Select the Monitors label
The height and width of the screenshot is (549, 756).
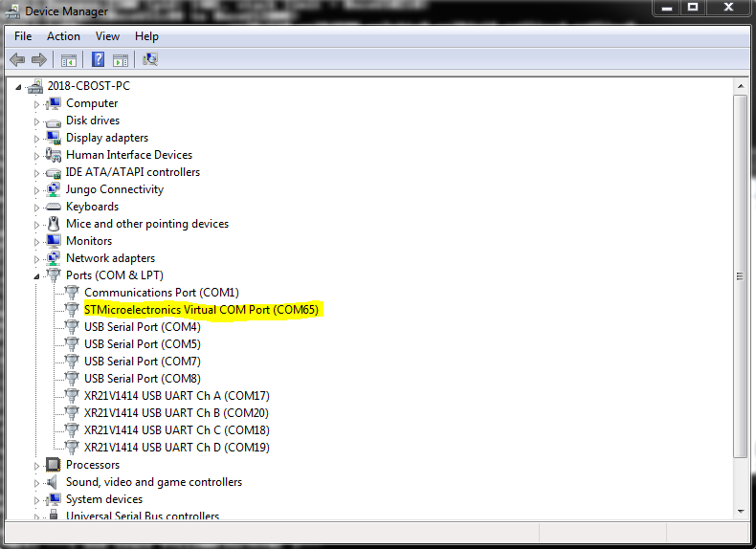(x=89, y=241)
